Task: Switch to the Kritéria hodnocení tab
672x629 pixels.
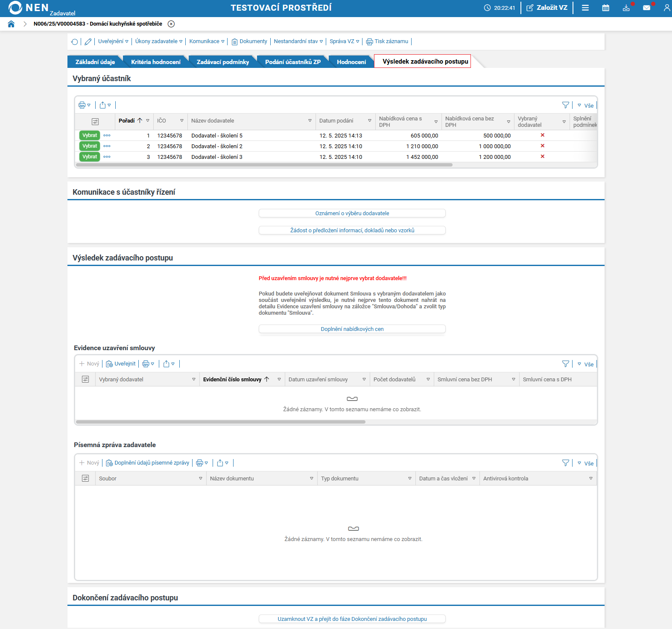Action: click(155, 62)
